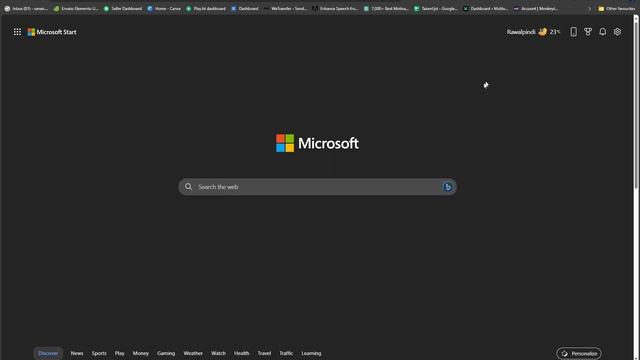Click the Microsoft Start logo
The width and height of the screenshot is (640, 360).
click(52, 32)
